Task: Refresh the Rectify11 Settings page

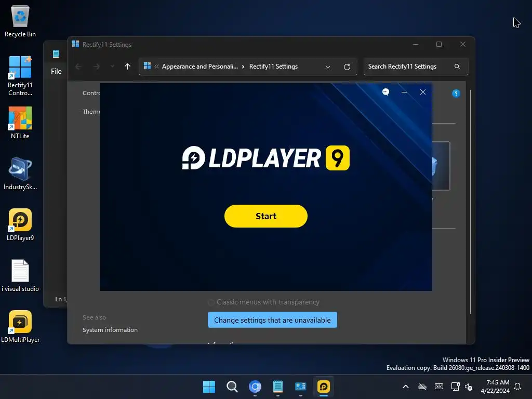Action: pyautogui.click(x=347, y=67)
